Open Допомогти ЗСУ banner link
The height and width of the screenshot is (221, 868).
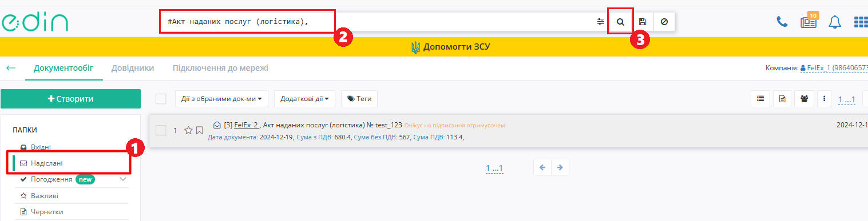point(450,47)
